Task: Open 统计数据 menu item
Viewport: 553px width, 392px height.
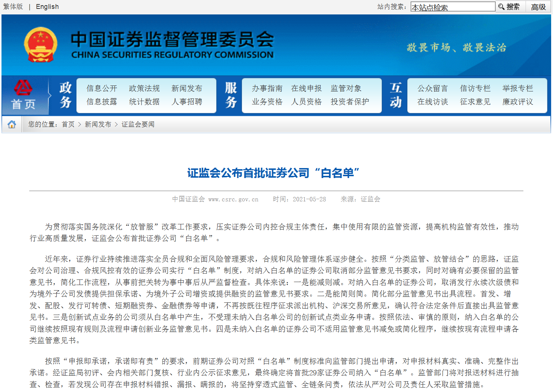Action: coord(144,102)
